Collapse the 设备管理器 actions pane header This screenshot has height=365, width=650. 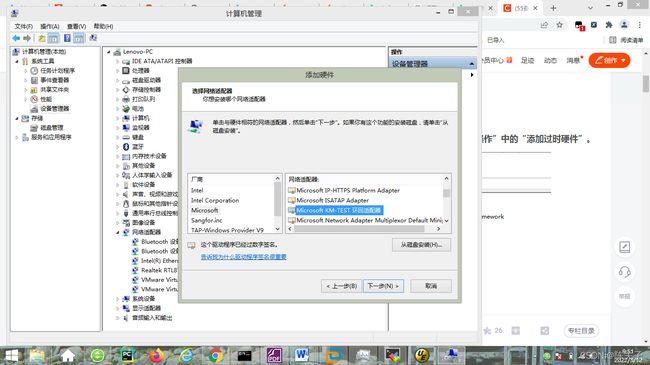pos(472,64)
